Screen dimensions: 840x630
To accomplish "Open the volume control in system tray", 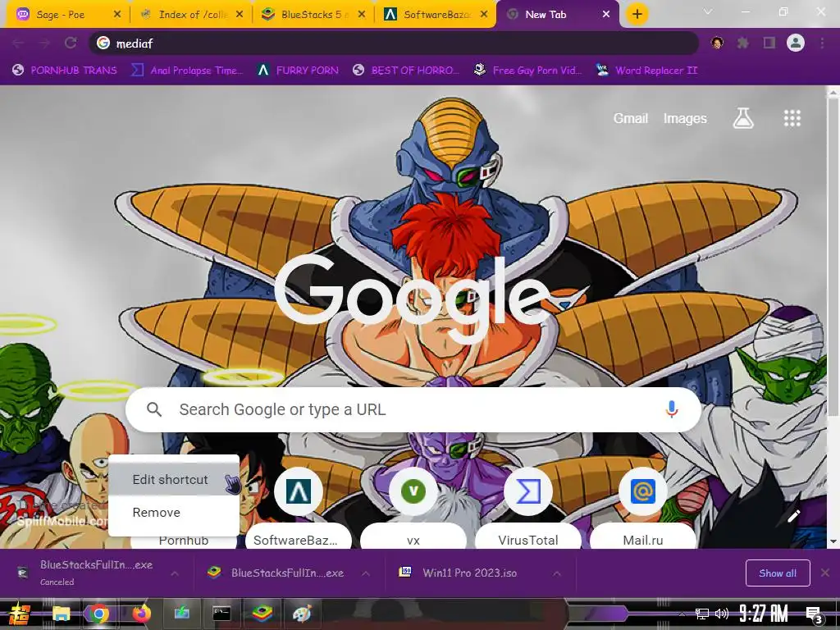I will tap(721, 614).
